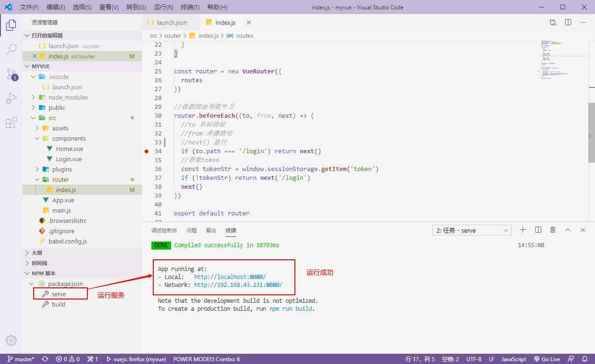Run the serve NPM script
Screen dimensions: 595x364
coord(59,294)
